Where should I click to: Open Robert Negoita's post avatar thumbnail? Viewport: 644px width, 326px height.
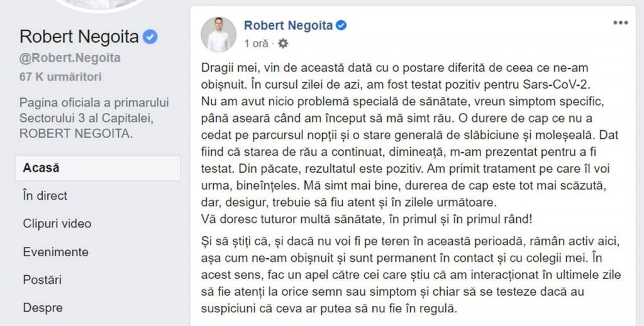(218, 35)
